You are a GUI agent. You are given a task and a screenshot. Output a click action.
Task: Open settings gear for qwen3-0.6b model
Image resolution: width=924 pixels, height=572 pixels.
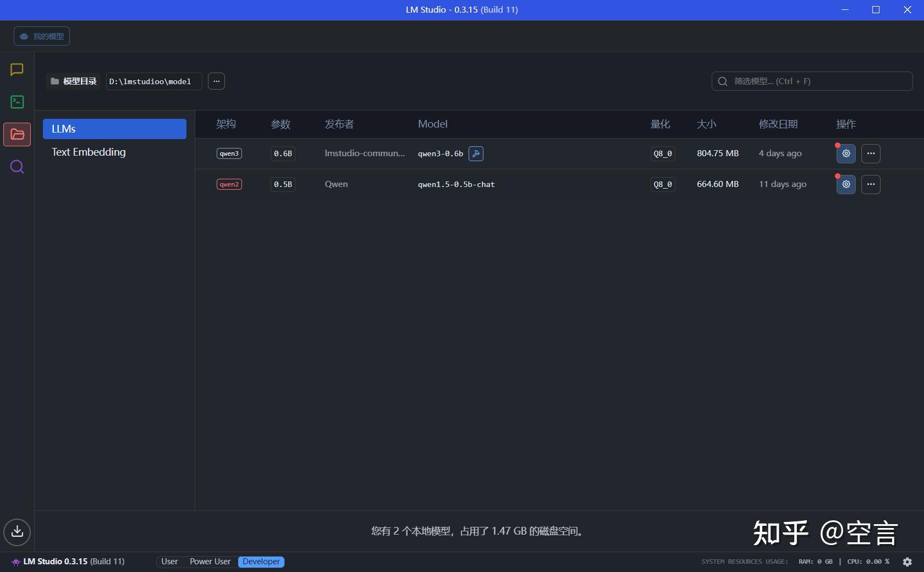point(845,154)
